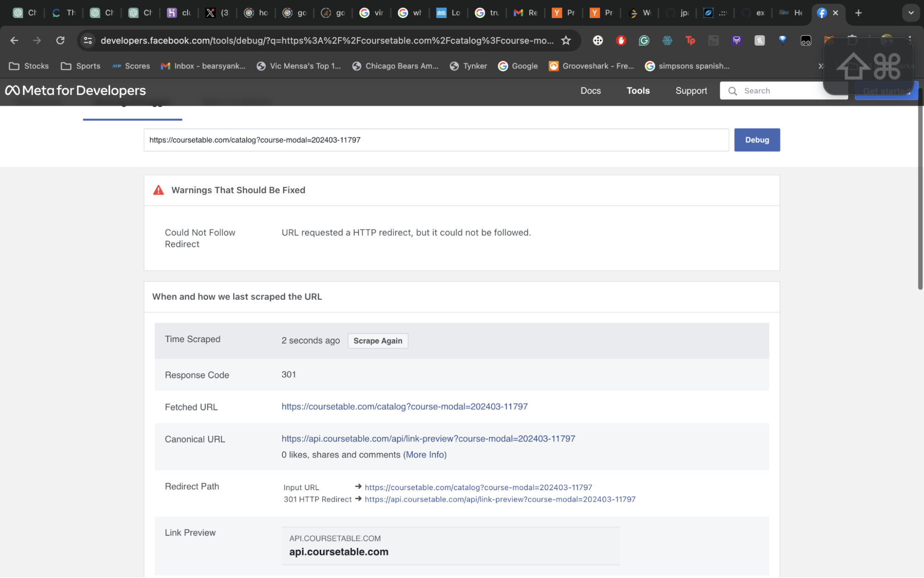Click the Scrape Again button
Image resolution: width=924 pixels, height=578 pixels.
378,341
